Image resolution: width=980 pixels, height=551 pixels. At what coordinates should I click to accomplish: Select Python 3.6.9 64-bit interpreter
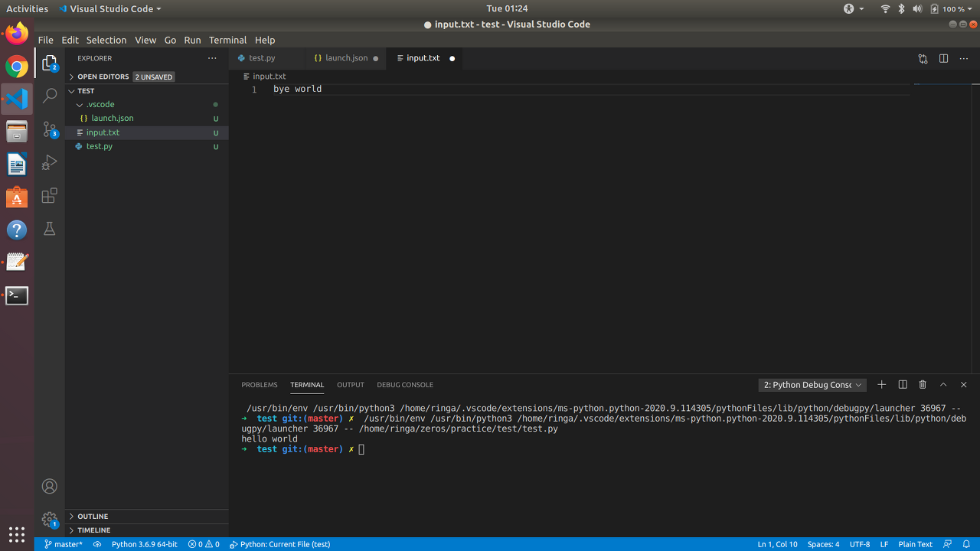coord(144,544)
